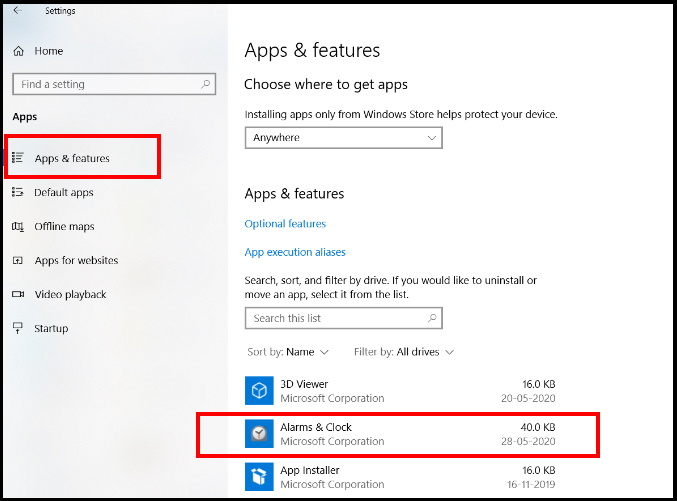Open App execution aliases link
This screenshot has width=677, height=501.
tap(295, 252)
